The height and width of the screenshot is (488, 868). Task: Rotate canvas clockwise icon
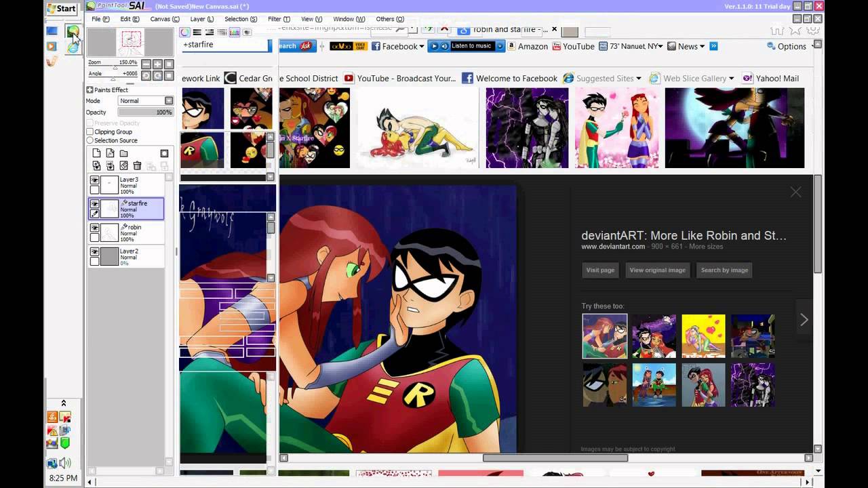(x=157, y=76)
